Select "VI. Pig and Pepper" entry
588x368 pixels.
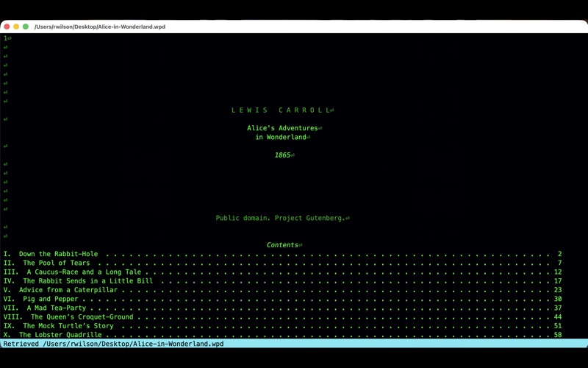tap(41, 299)
